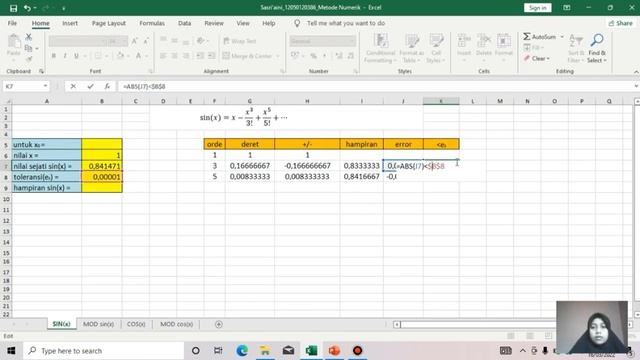Open the Clear menu
The width and height of the screenshot is (640, 360).
tap(537, 59)
